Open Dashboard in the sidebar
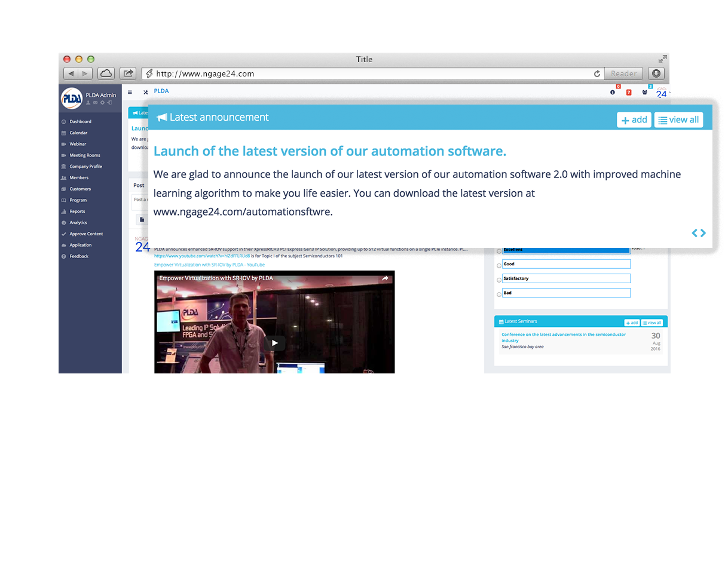728x570 pixels. tap(80, 121)
